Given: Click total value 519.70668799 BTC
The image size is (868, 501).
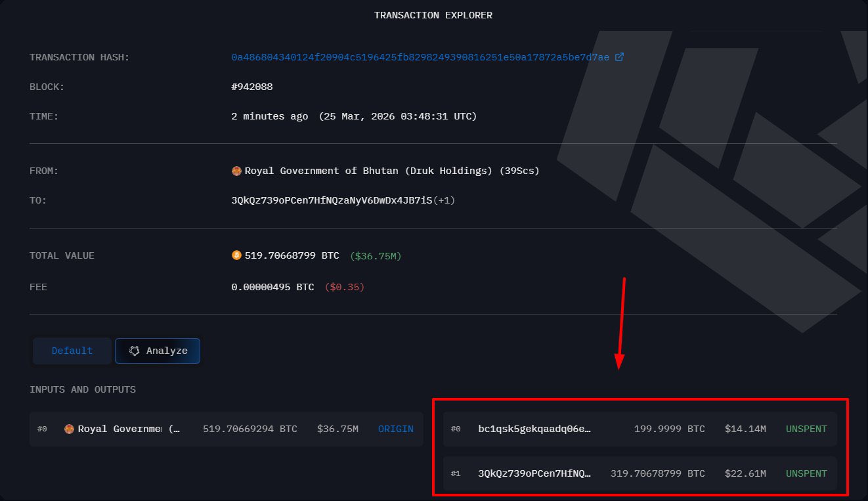Looking at the screenshot, I should (292, 255).
